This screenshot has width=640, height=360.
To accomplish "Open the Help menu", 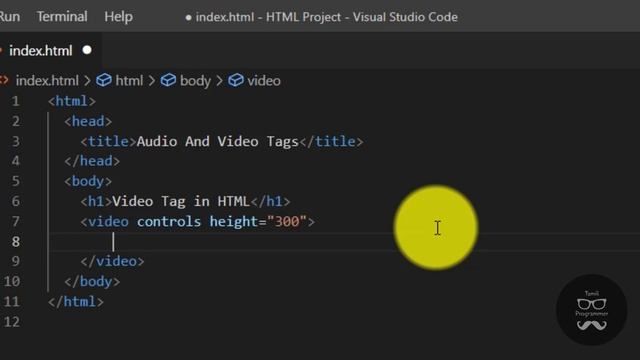I will pyautogui.click(x=118, y=17).
